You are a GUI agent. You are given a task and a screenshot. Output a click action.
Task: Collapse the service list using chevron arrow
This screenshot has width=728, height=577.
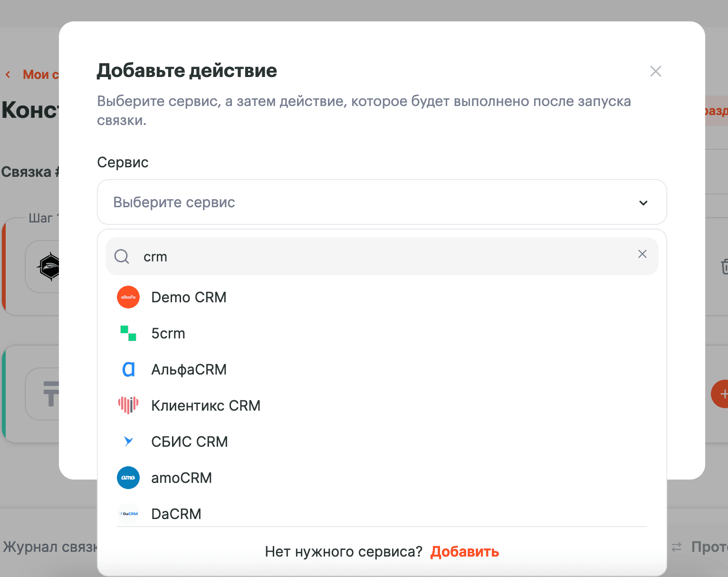(x=643, y=203)
